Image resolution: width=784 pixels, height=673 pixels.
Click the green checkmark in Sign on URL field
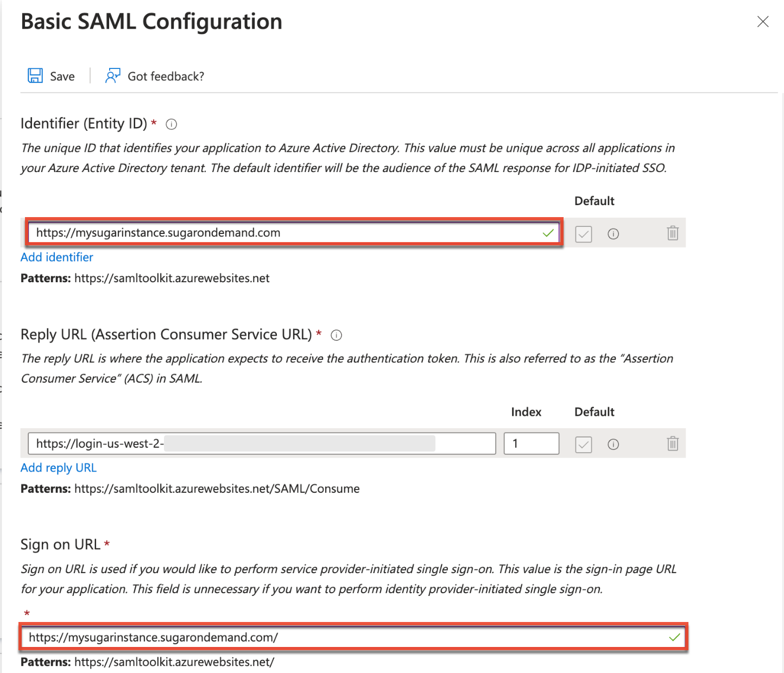[x=675, y=638]
